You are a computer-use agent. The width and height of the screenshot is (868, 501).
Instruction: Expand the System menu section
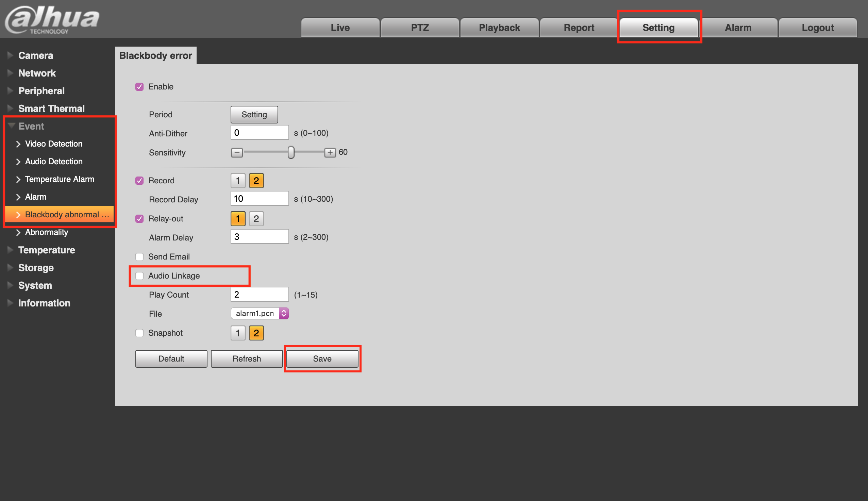click(x=35, y=286)
